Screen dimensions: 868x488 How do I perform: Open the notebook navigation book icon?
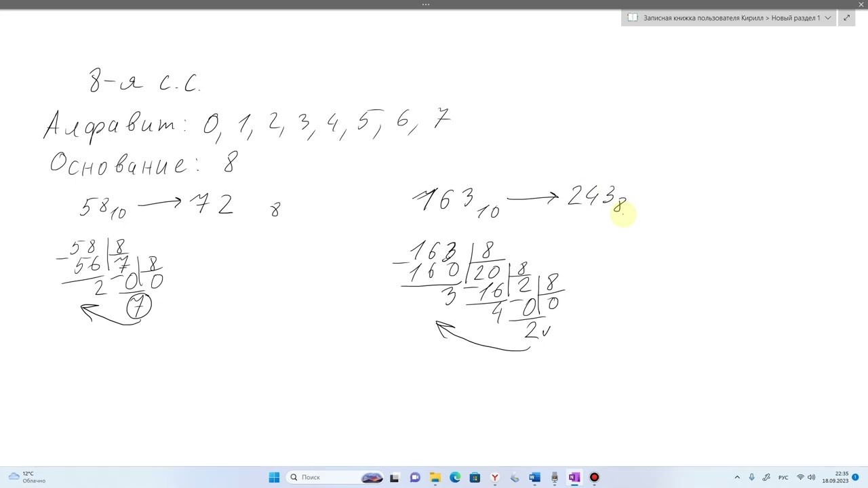(632, 18)
